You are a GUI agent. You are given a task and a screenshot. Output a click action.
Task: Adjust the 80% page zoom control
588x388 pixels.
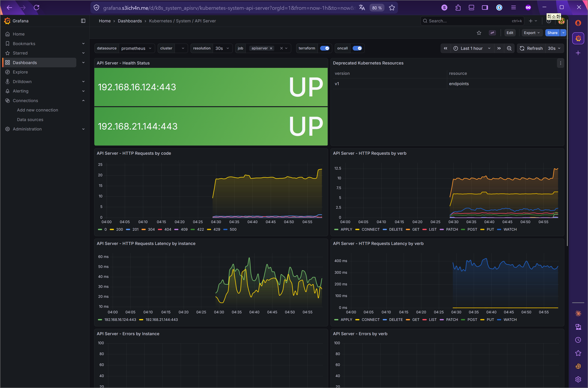point(377,8)
